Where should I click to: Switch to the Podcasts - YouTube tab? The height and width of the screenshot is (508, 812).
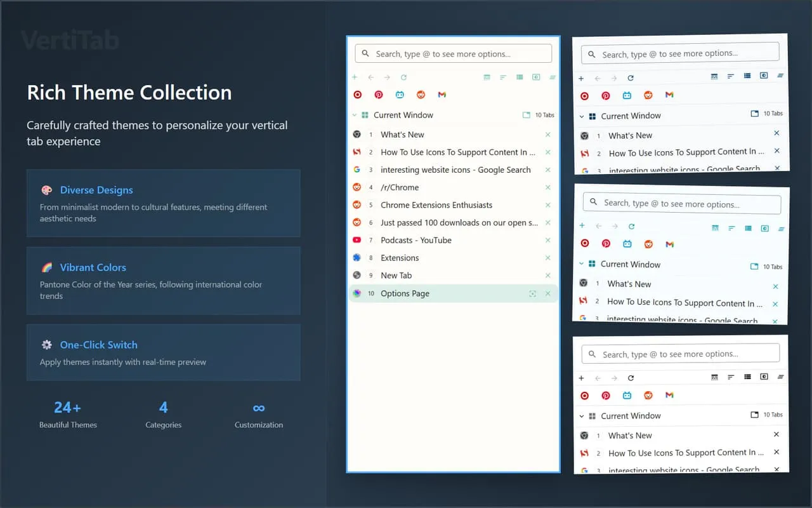[416, 240]
